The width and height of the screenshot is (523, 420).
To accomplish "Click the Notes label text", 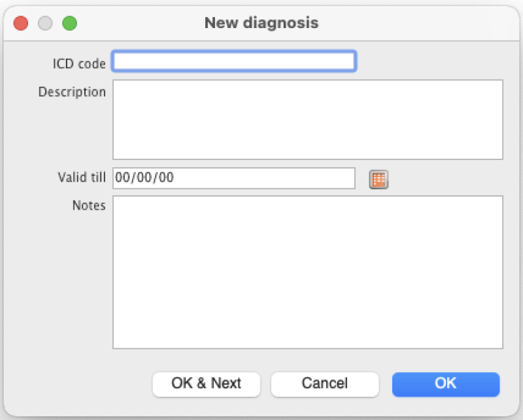I will click(x=89, y=206).
